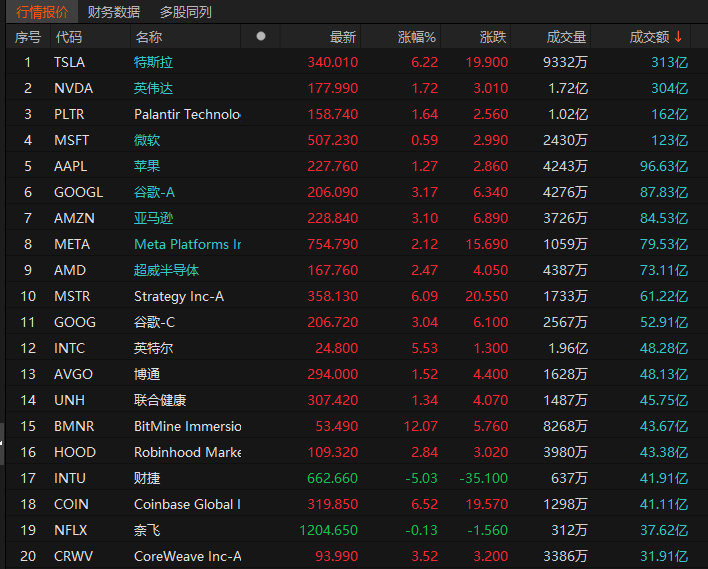Open the 多股同列 tab
708x569 pixels.
(x=186, y=12)
